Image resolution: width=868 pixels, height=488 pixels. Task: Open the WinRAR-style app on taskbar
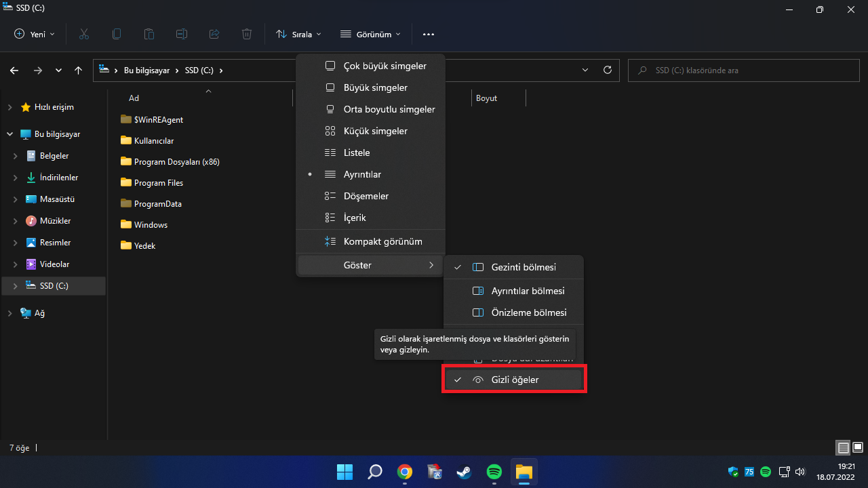(x=435, y=472)
